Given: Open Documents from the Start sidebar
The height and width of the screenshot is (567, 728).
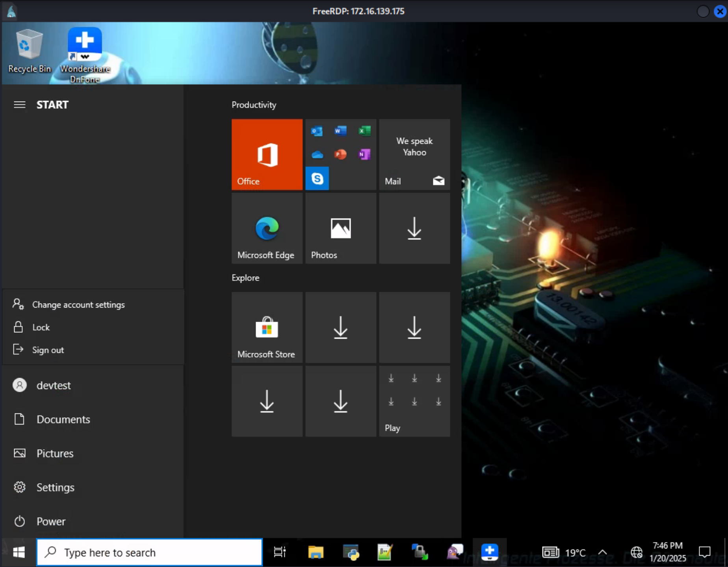Looking at the screenshot, I should [93, 419].
